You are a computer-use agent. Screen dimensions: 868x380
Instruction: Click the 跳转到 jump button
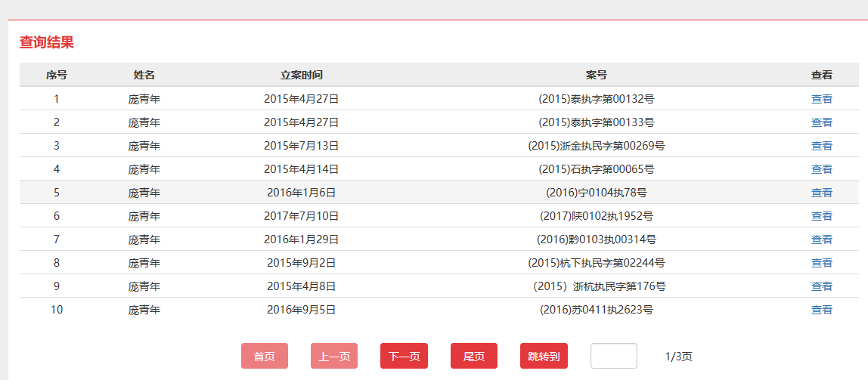point(544,357)
